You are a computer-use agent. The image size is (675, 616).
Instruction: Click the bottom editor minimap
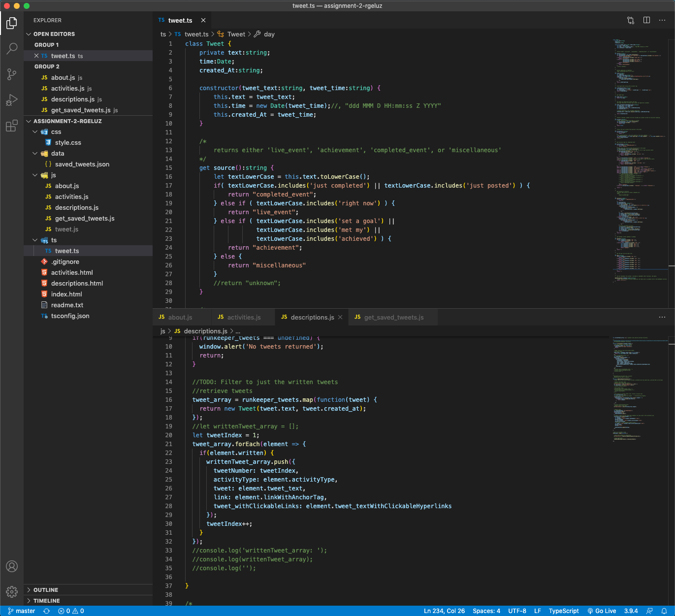[640, 389]
